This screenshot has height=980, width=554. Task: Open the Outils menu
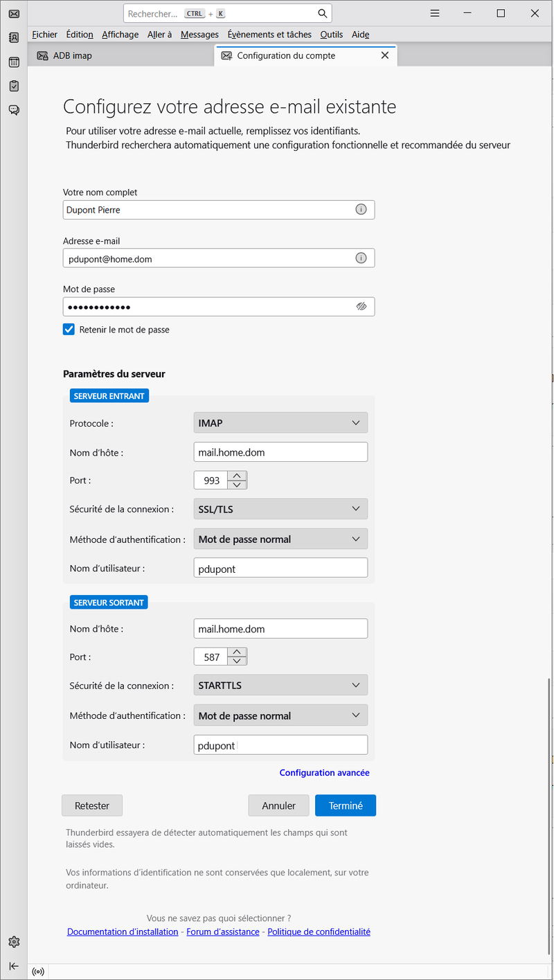pyautogui.click(x=331, y=35)
